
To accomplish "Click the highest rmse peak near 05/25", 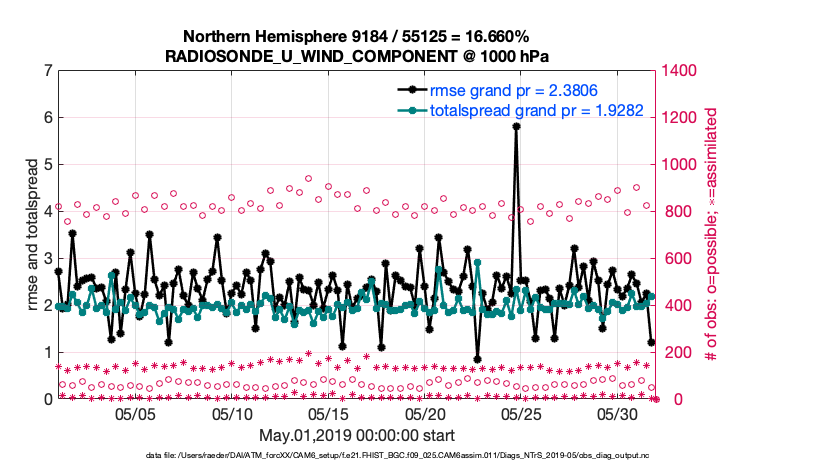I will click(x=516, y=126).
